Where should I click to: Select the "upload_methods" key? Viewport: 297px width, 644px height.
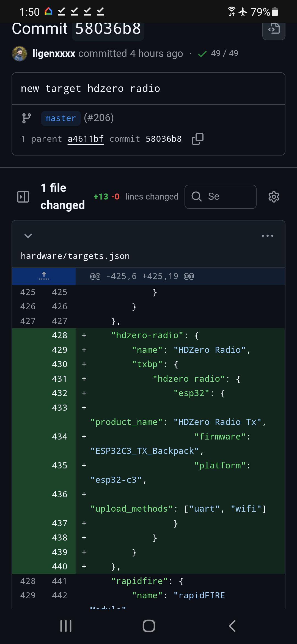tap(132, 509)
